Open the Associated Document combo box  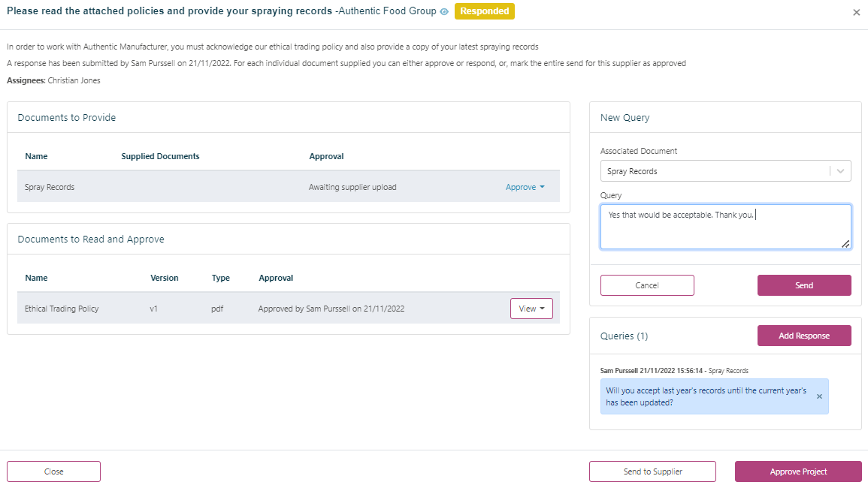(725, 171)
